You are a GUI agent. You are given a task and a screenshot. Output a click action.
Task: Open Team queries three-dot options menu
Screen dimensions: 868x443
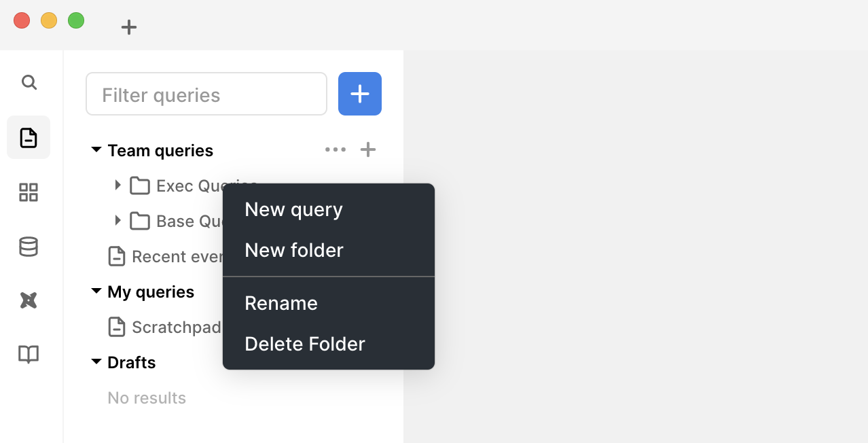(336, 149)
